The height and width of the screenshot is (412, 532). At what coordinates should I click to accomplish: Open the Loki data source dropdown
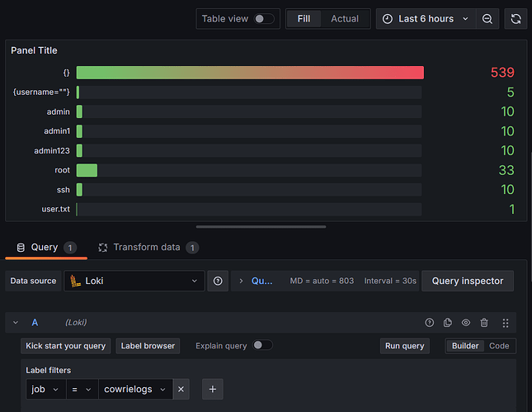[134, 281]
